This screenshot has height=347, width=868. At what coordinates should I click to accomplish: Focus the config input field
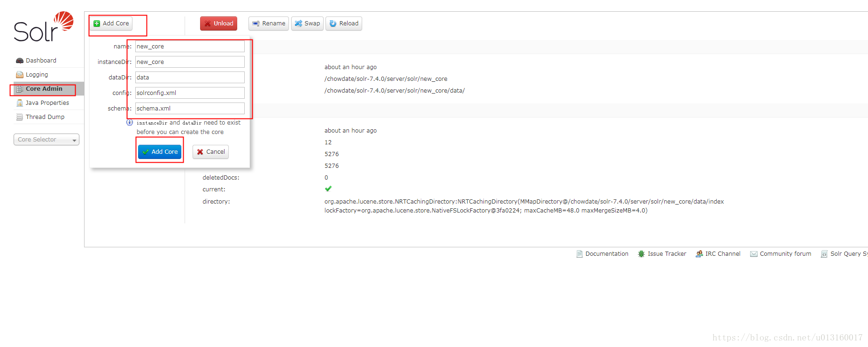point(190,93)
